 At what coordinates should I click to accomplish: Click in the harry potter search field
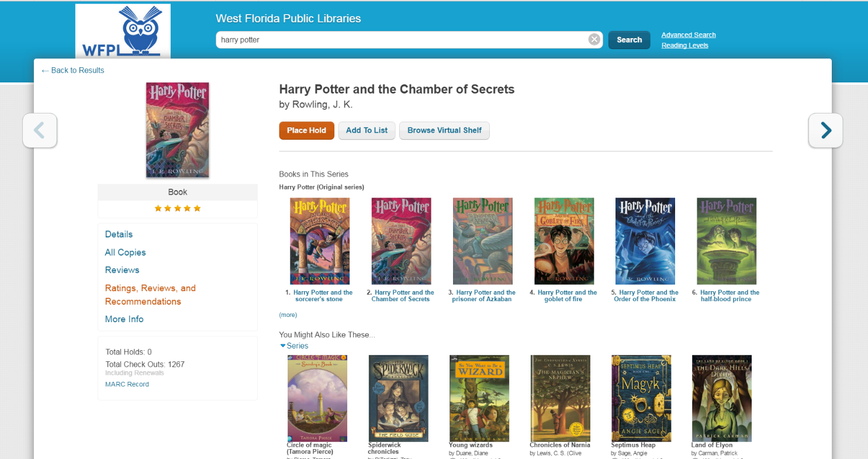(402, 40)
